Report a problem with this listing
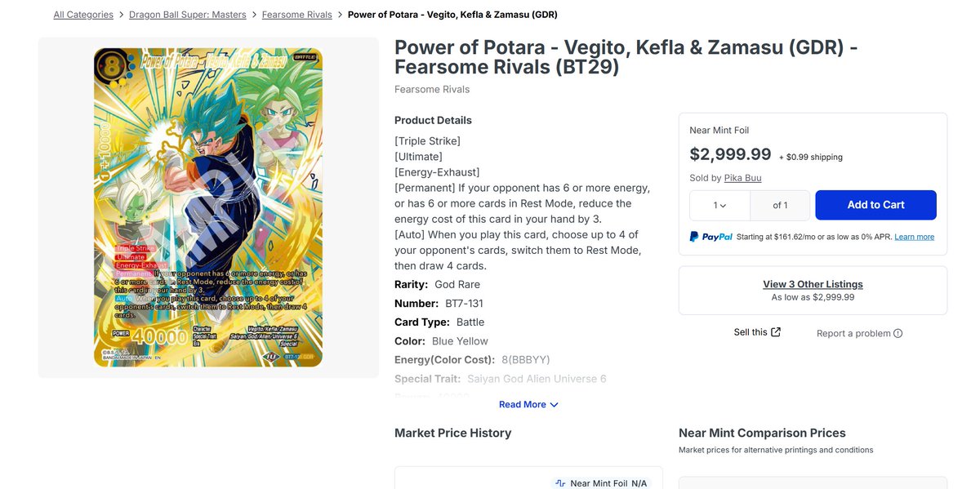Viewport: 980px width, 489px height. [854, 333]
